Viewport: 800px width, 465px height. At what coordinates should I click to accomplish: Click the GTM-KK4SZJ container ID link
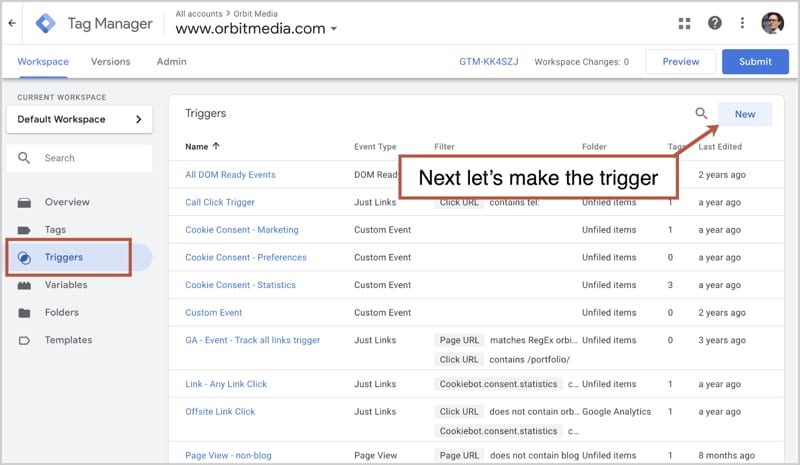pos(489,62)
